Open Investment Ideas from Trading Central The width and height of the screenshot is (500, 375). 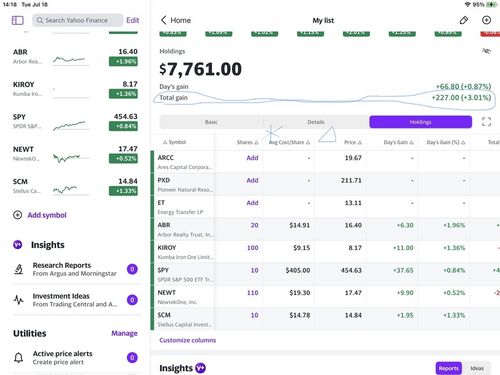(75, 300)
